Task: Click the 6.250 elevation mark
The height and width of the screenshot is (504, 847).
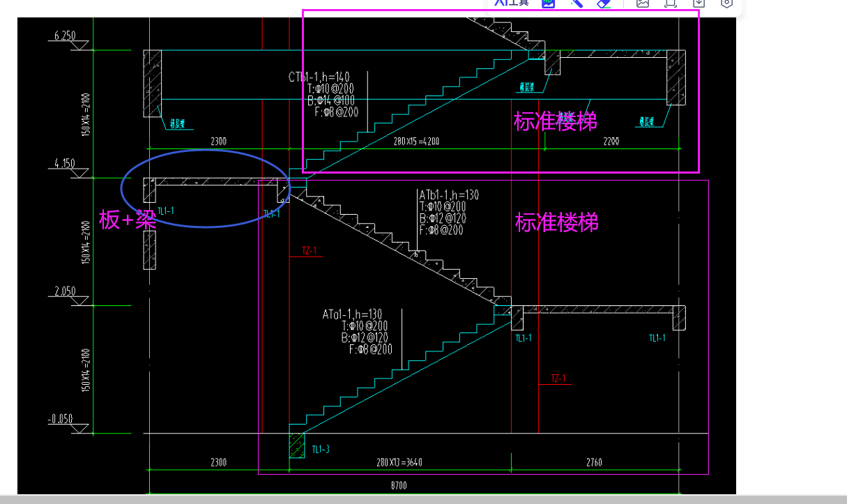Action: tap(64, 36)
